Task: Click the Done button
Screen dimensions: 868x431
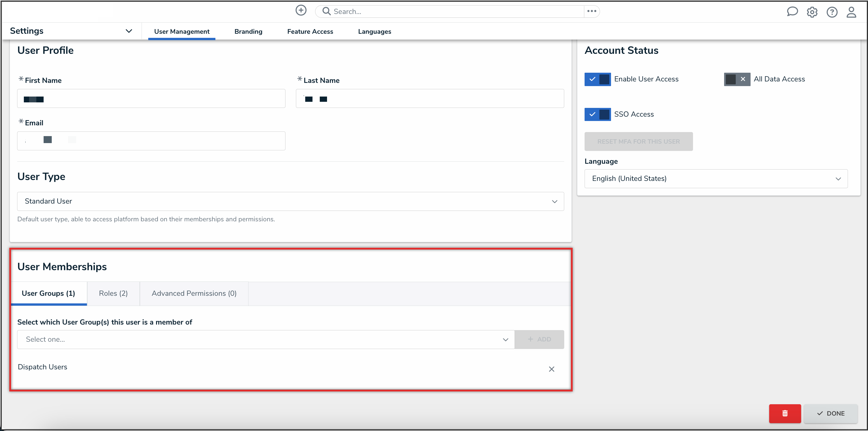Action: [830, 413]
